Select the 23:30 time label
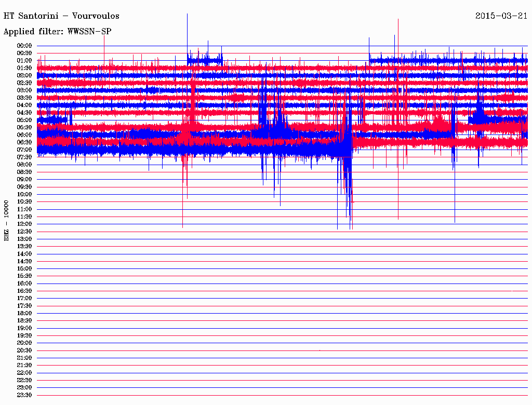This screenshot has height=405, width=532. click(x=24, y=395)
